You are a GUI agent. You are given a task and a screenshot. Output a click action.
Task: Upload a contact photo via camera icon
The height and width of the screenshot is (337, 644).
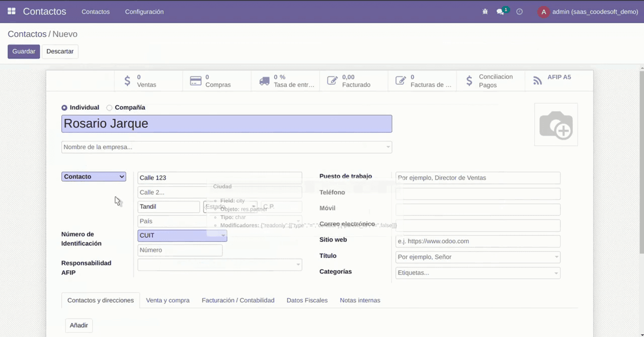click(556, 125)
